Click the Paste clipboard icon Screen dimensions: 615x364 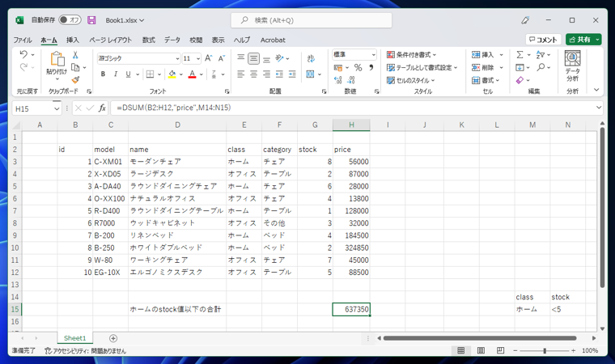[x=57, y=59]
